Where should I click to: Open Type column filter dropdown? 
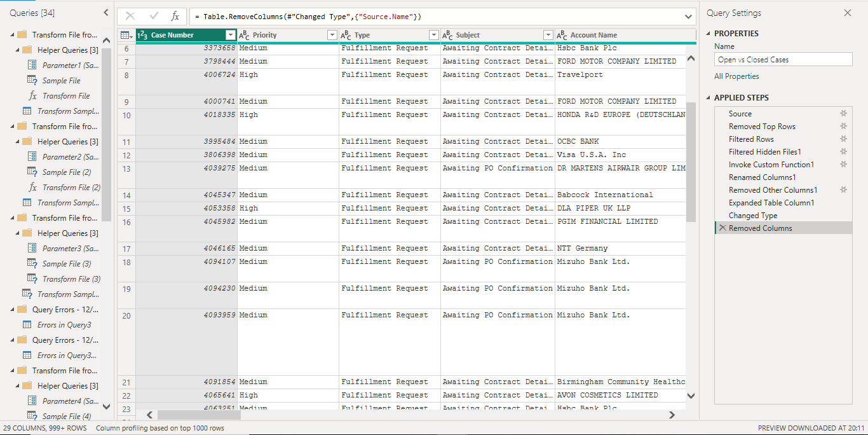(434, 35)
